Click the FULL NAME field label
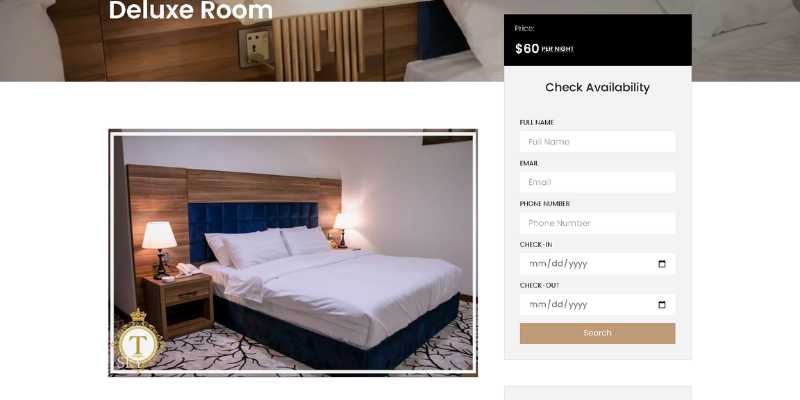Image resolution: width=800 pixels, height=400 pixels. [537, 122]
